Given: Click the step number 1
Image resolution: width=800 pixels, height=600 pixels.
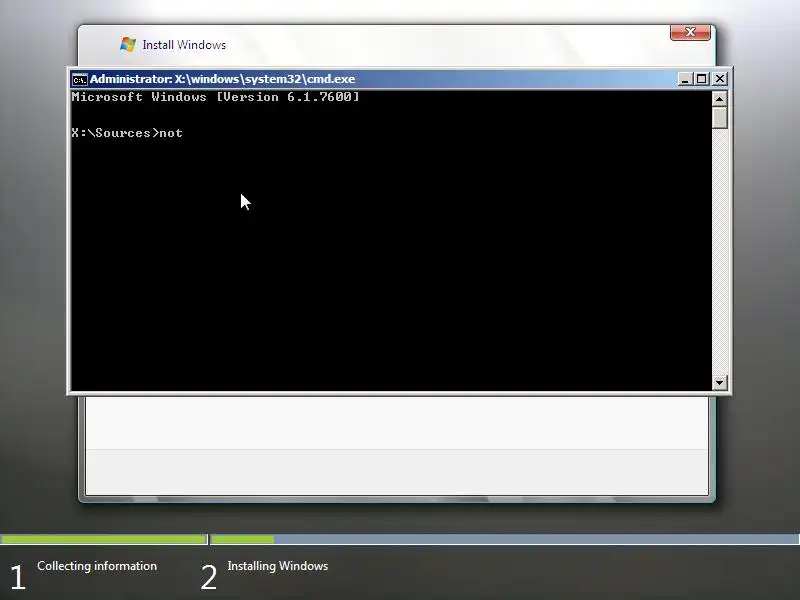Looking at the screenshot, I should point(18,578).
